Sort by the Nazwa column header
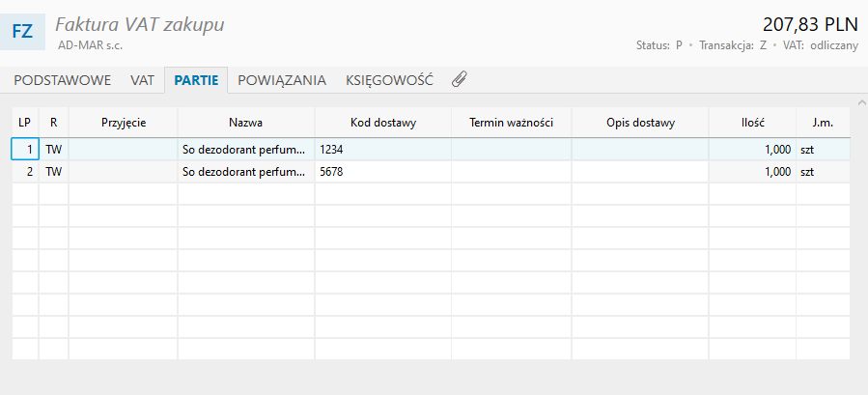This screenshot has height=395, width=868. coord(246,123)
